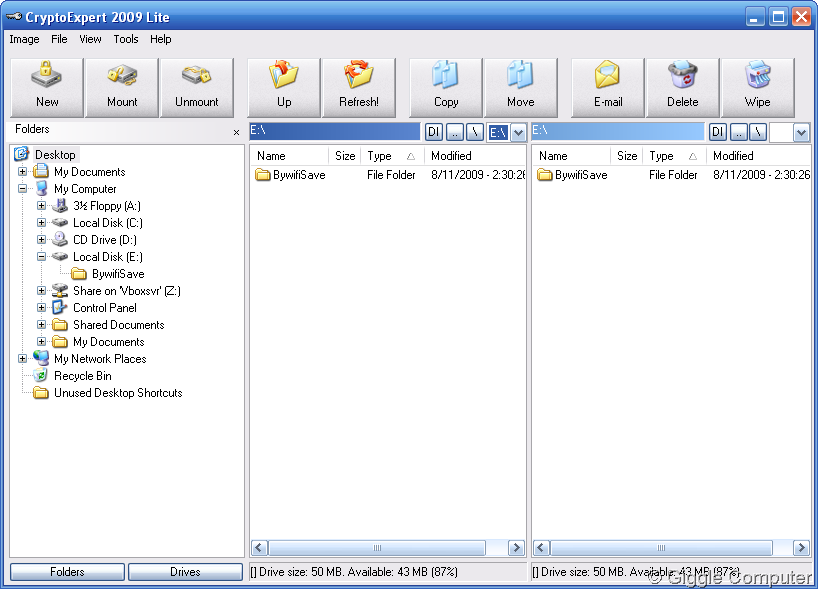Go up one folder with Up
Screen dimensions: 818x589
click(284, 87)
